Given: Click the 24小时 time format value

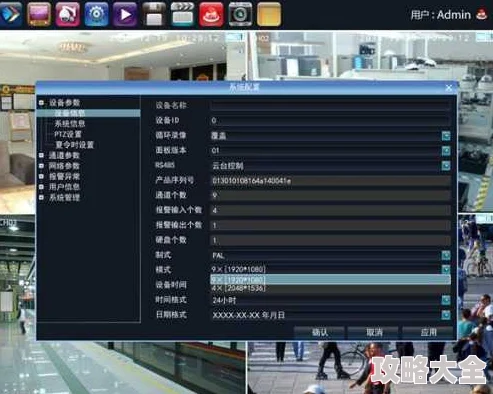Looking at the screenshot, I should click(224, 300).
